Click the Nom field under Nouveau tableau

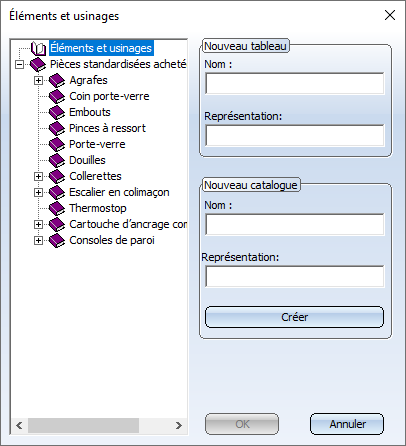(295, 83)
